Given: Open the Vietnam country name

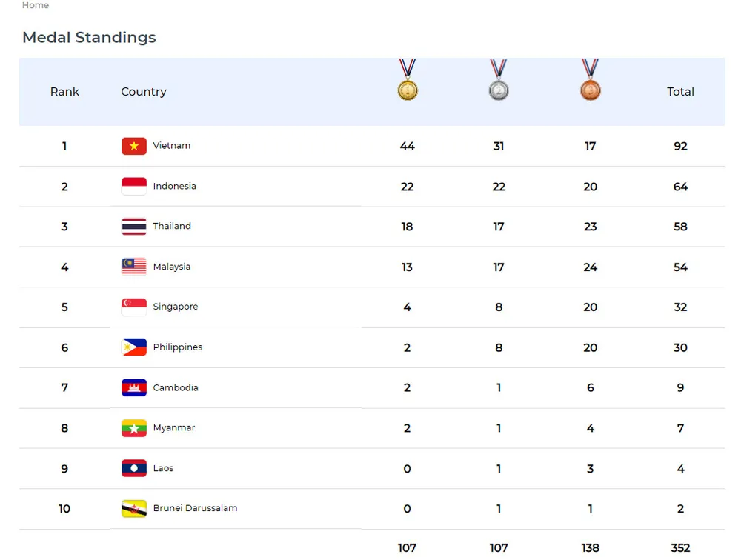Looking at the screenshot, I should coord(172,146).
